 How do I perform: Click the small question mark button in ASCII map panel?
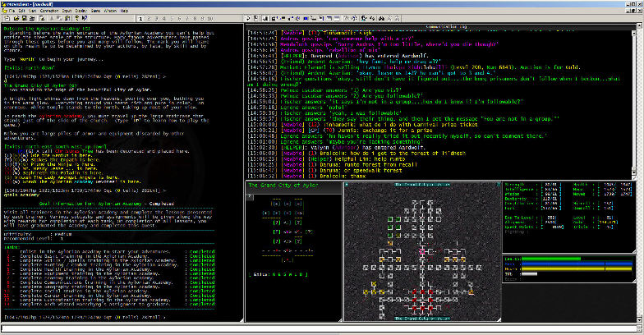250,197
